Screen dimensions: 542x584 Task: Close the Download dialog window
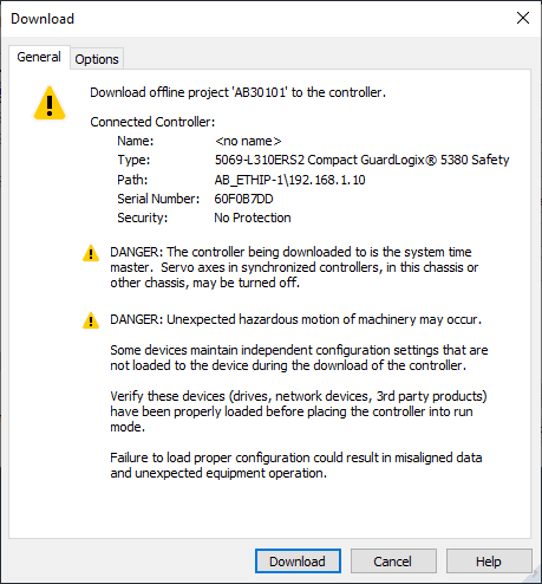point(523,18)
